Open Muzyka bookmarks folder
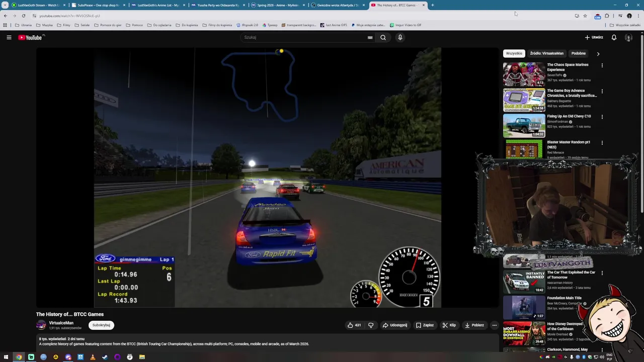 (44, 25)
